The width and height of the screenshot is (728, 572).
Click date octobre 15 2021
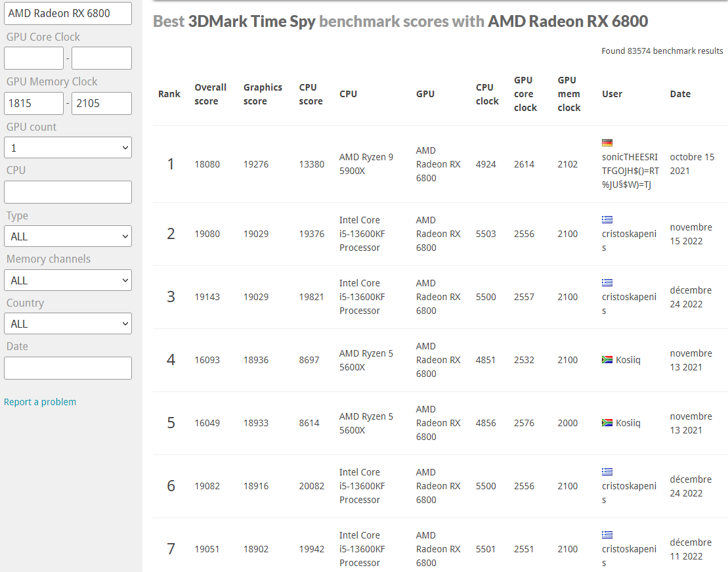[x=692, y=164]
